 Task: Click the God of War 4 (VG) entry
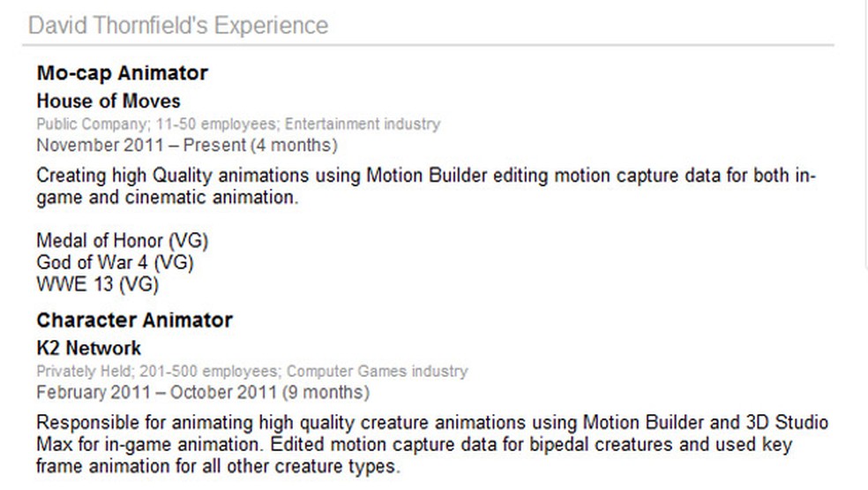pos(115,262)
